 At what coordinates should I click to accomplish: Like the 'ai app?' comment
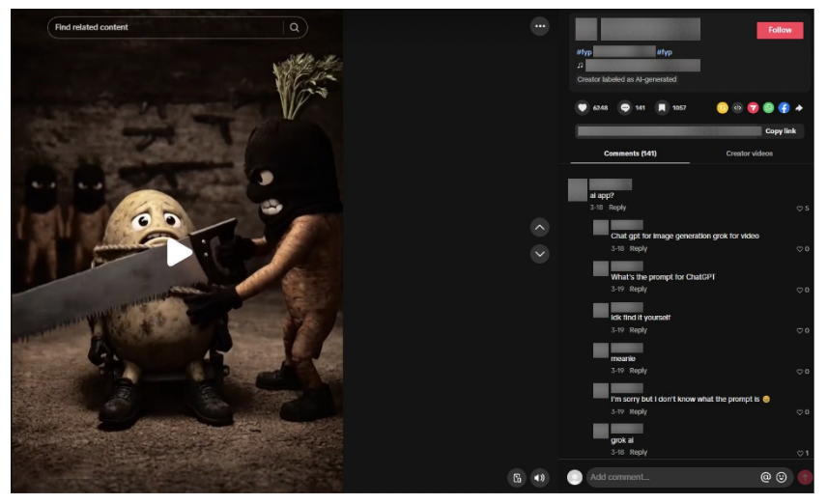[802, 209]
